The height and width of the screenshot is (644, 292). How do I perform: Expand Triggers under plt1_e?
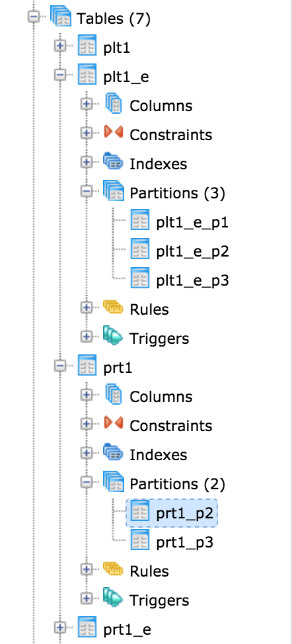point(86,337)
